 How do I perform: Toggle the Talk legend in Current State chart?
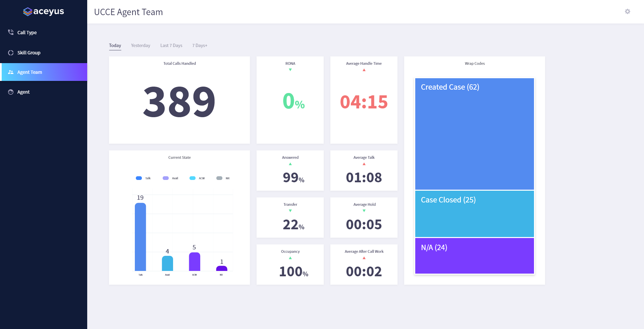pos(143,178)
